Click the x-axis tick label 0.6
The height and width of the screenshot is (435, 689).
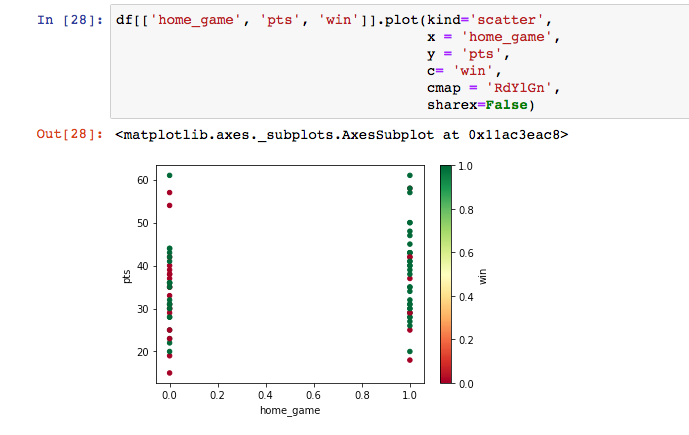pyautogui.click(x=313, y=395)
